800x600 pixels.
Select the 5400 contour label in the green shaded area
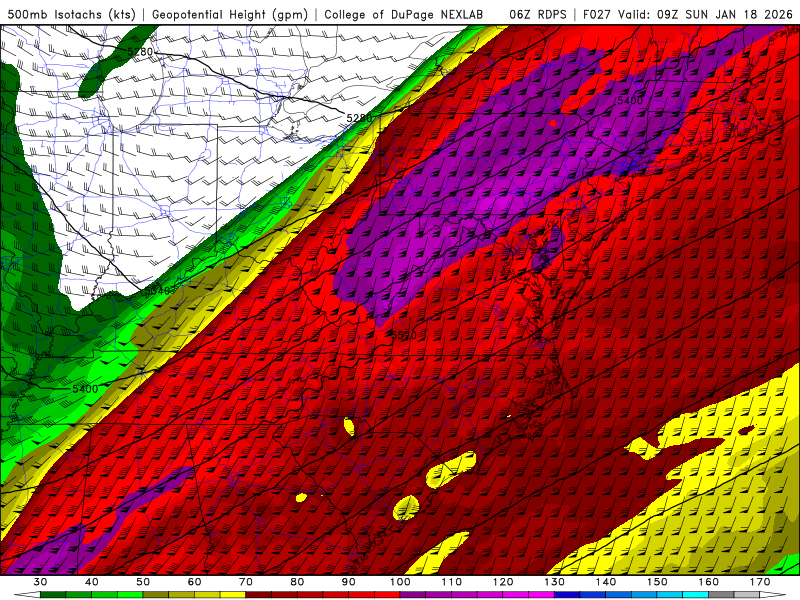tap(85, 389)
